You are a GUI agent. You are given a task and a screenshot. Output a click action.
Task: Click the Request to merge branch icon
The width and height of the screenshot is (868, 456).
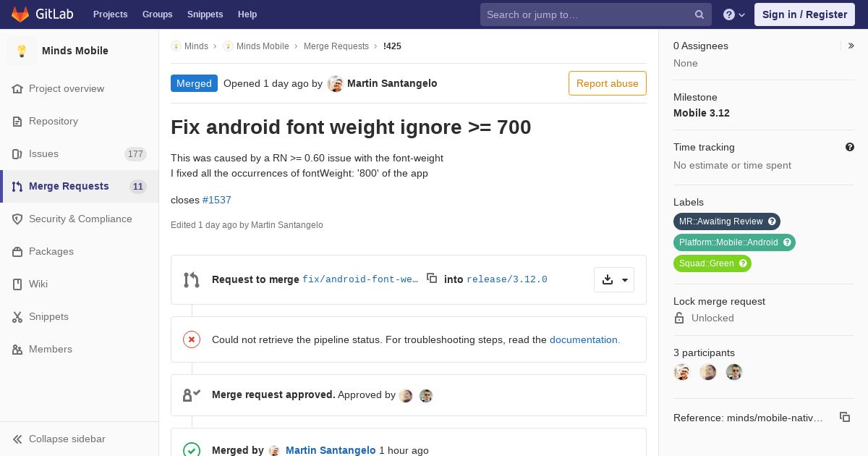(192, 279)
